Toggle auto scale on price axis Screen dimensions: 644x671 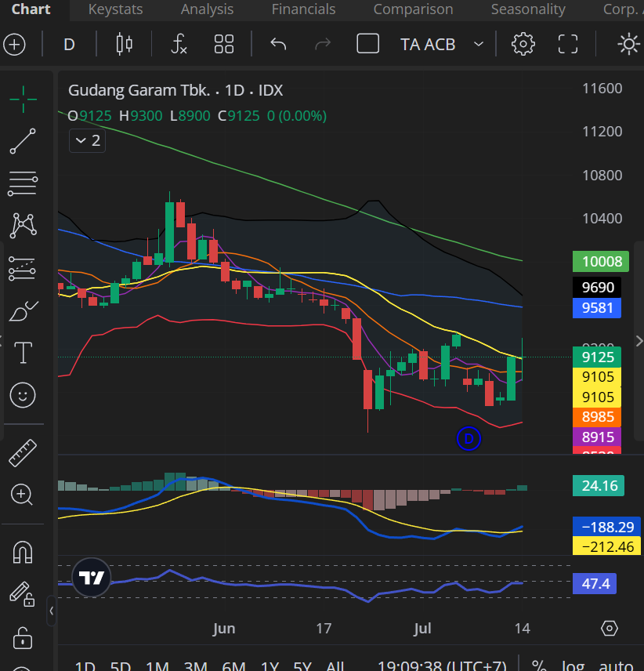tap(616, 666)
